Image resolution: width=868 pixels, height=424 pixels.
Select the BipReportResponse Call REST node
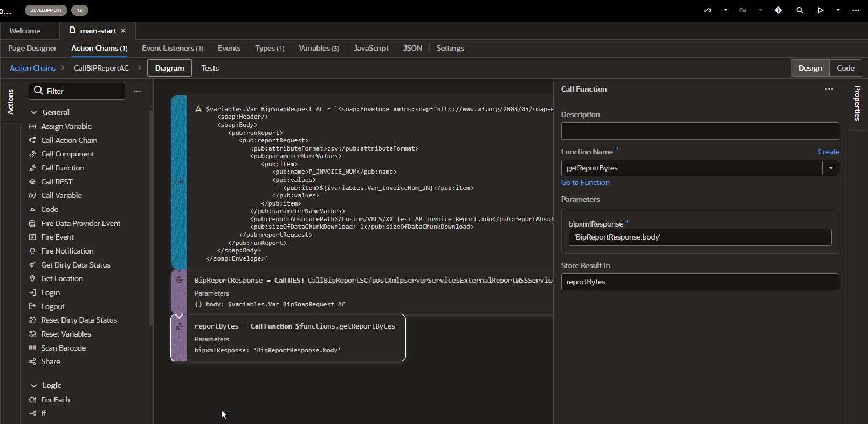tap(362, 292)
